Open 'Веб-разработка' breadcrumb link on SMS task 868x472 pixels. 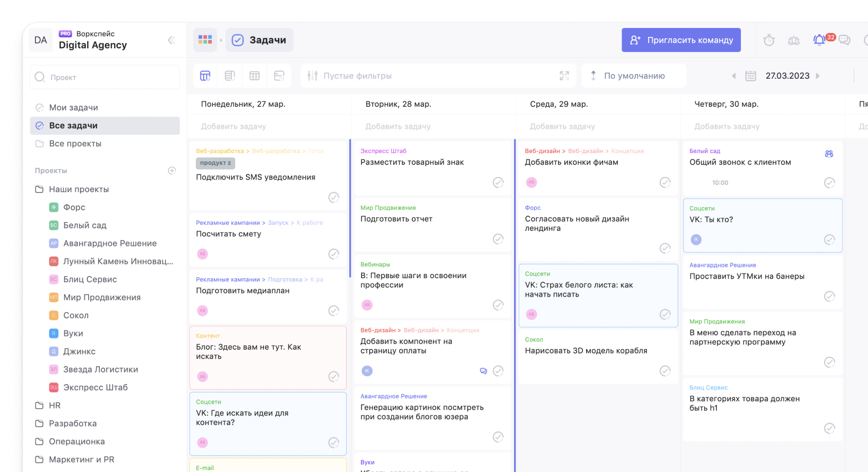point(220,151)
